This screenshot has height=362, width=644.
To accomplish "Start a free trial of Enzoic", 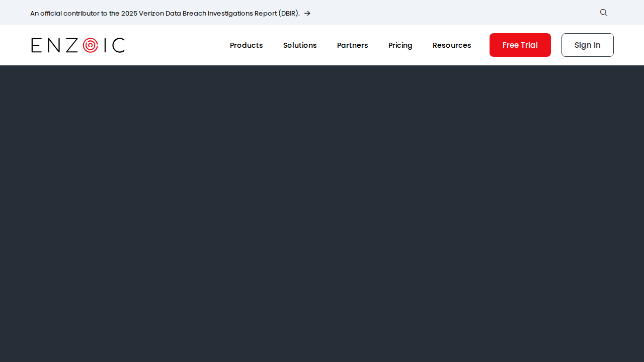I will click(x=520, y=45).
